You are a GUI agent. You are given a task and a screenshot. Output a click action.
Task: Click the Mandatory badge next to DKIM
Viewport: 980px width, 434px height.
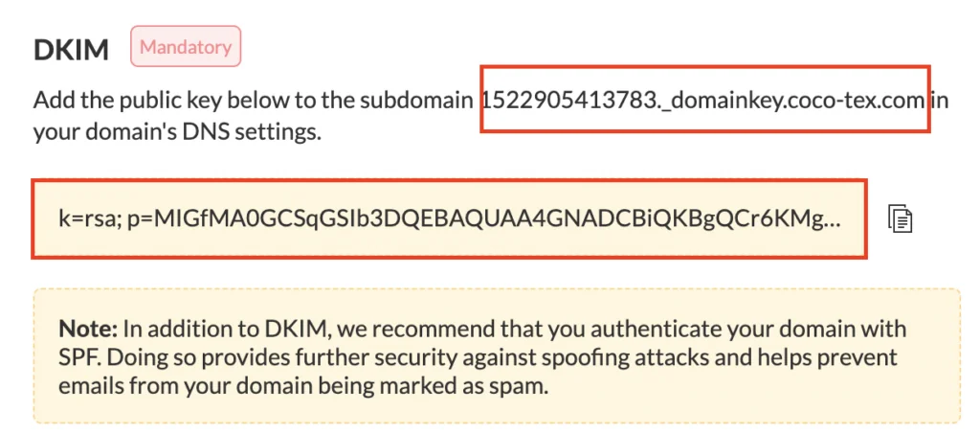coord(186,46)
